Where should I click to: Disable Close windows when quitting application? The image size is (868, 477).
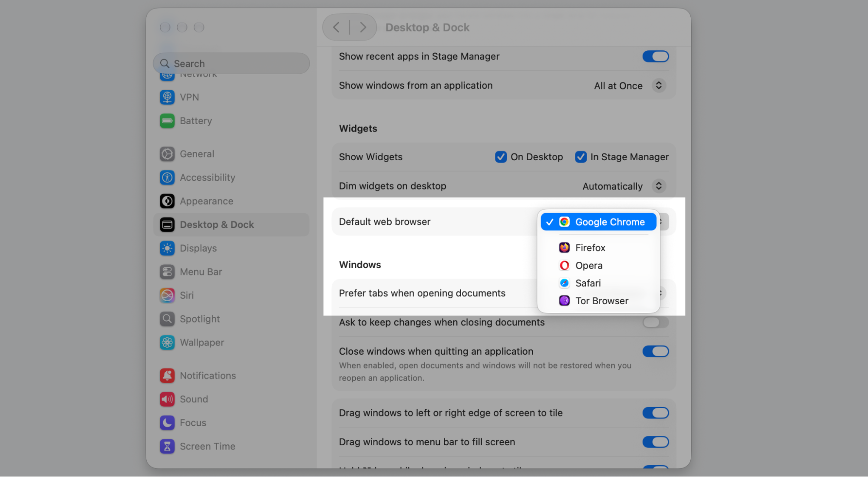[656, 351]
